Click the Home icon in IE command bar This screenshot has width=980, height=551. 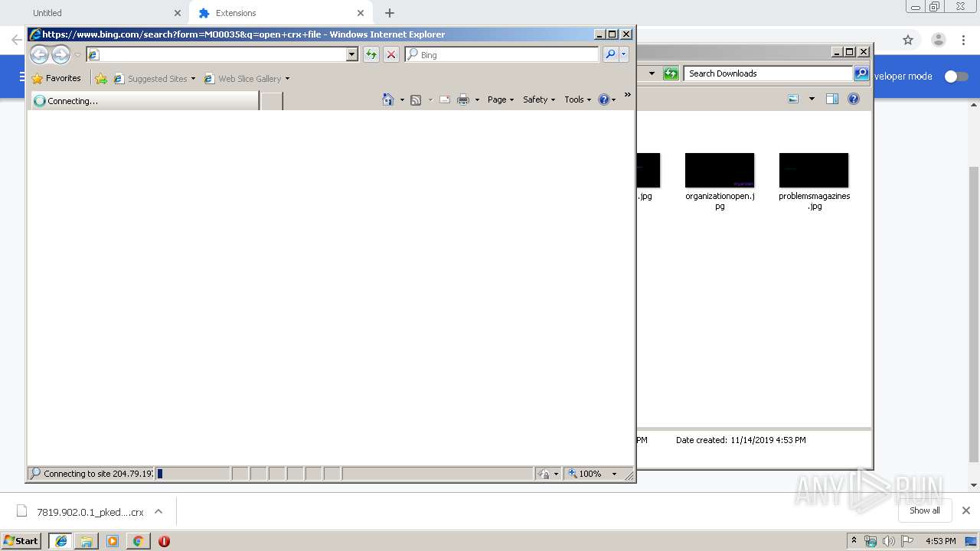(388, 99)
